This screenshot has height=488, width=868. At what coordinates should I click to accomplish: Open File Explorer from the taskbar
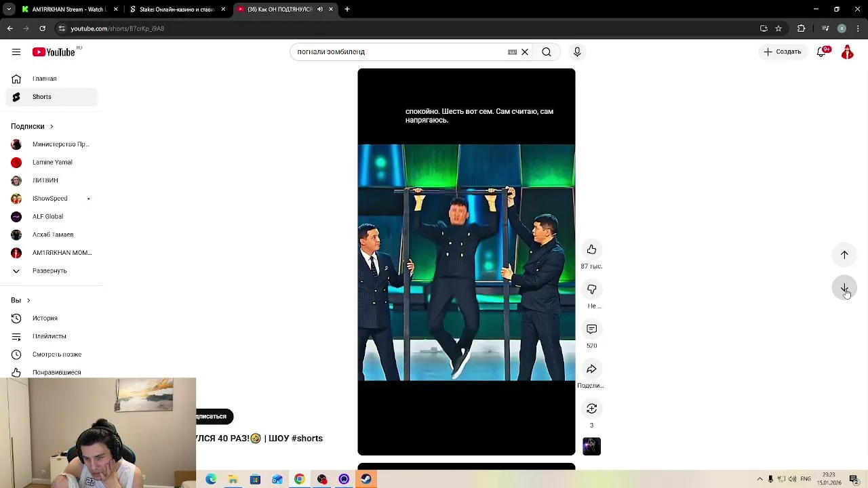coord(233,479)
